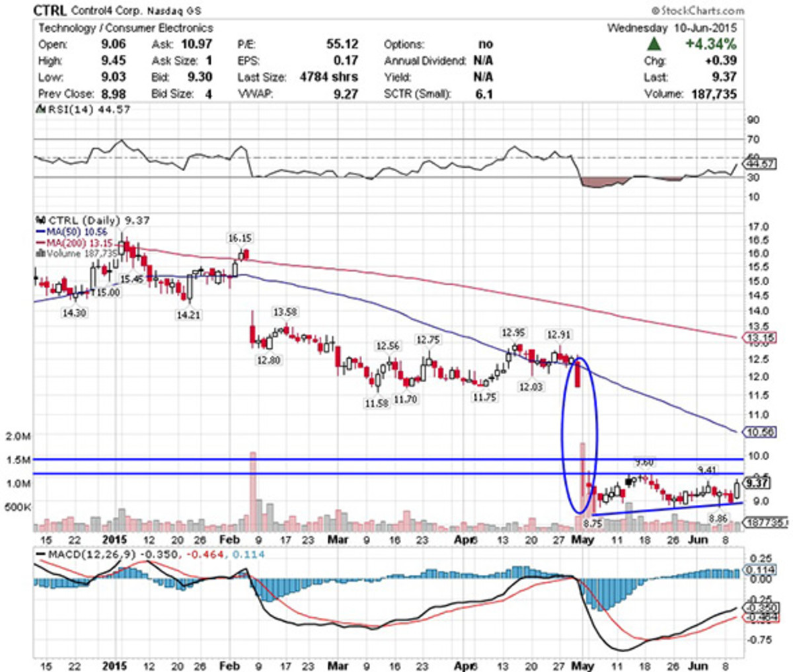Click the red MA(200) legend line marker
The height and width of the screenshot is (672, 793).
40,243
